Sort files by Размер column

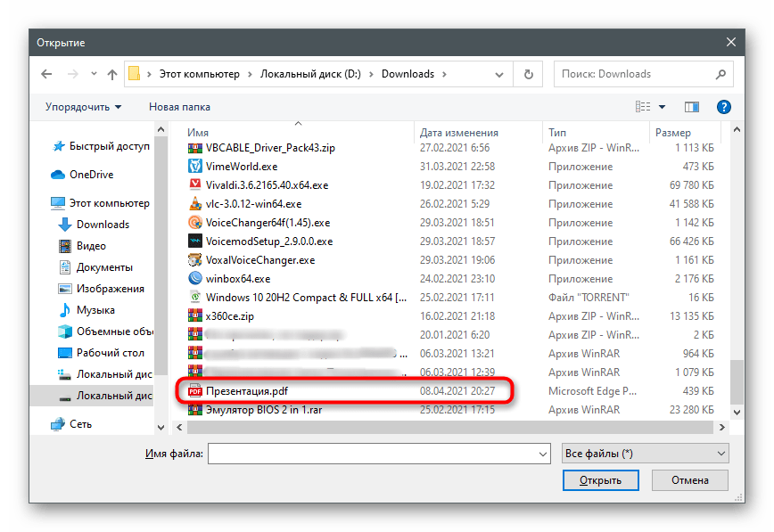point(673,133)
